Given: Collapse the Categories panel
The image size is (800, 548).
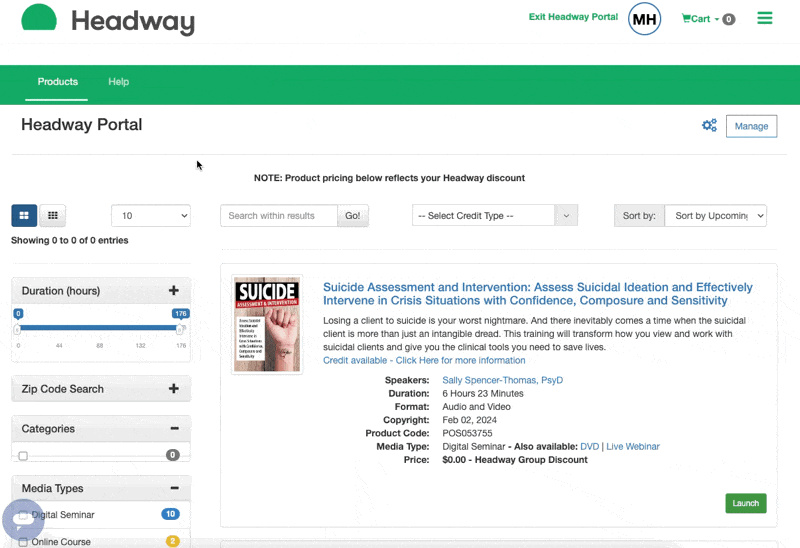Looking at the screenshot, I should click(x=174, y=428).
